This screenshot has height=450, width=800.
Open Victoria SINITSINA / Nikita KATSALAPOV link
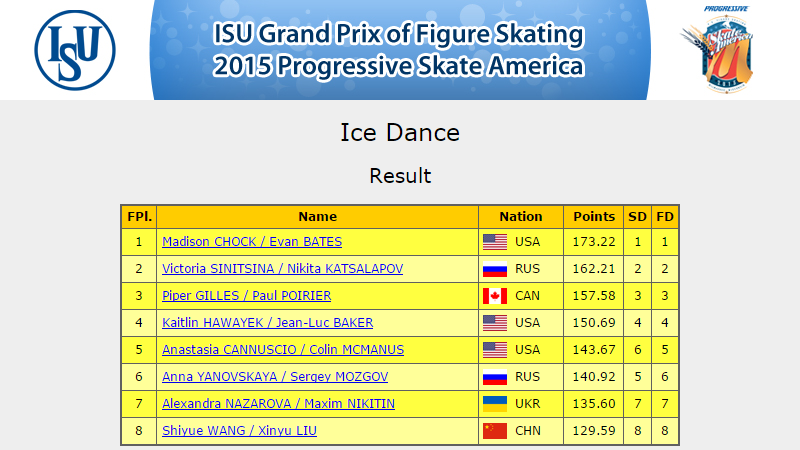283,269
